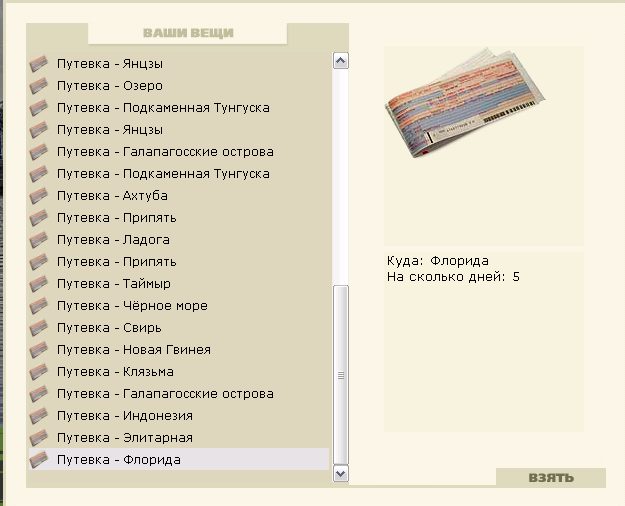
Task: Pick the Путевка - Таймыр entry
Action: pos(179,284)
